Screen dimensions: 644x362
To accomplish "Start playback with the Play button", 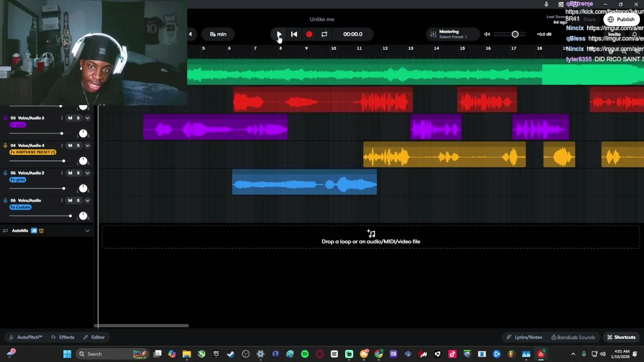I will (279, 34).
